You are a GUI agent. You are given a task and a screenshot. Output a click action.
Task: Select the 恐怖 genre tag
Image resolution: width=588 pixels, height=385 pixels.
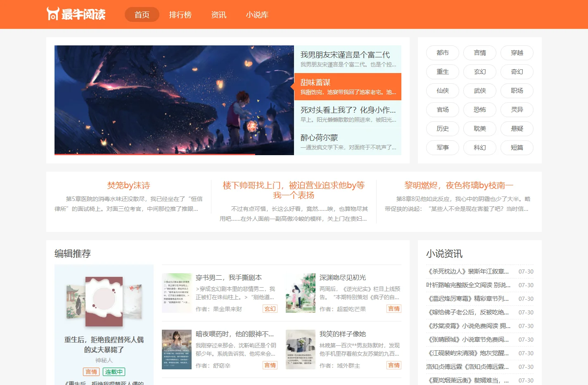[480, 110]
